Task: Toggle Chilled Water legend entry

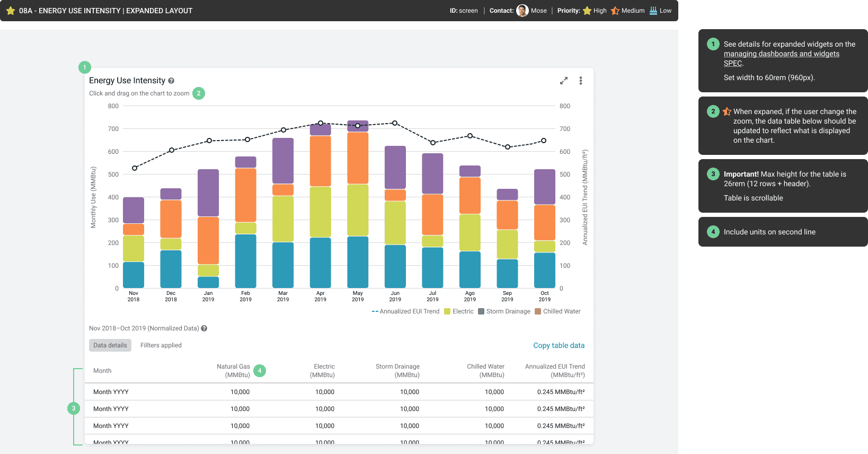Action: point(557,311)
